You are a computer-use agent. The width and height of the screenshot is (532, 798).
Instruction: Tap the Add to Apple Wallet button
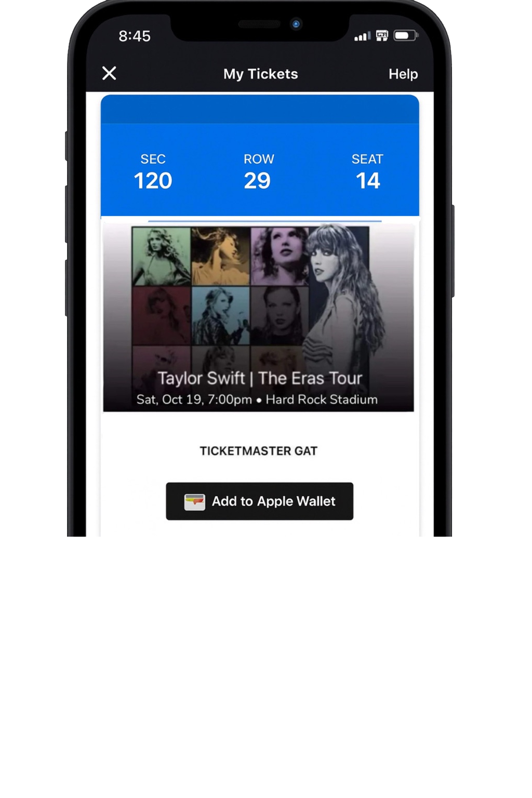[259, 501]
